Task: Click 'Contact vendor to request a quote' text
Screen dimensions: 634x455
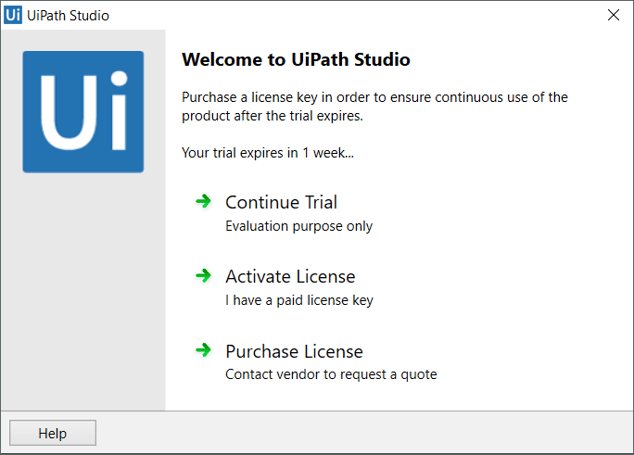Action: [x=331, y=375]
